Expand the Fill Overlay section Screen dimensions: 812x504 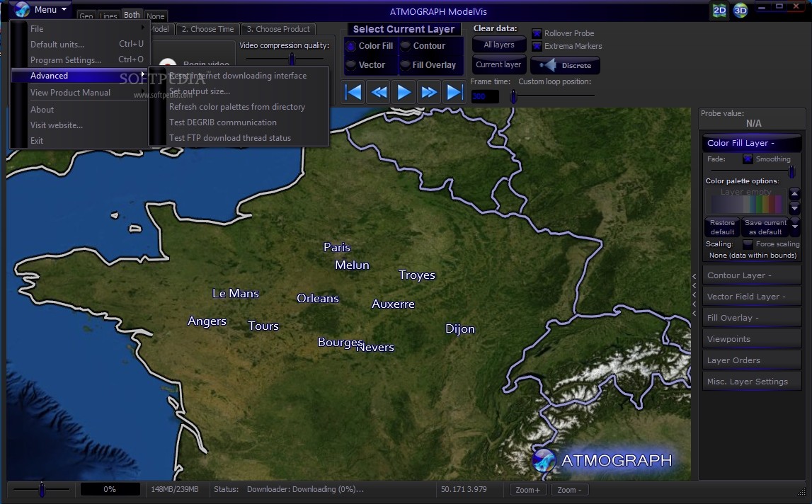coord(752,318)
